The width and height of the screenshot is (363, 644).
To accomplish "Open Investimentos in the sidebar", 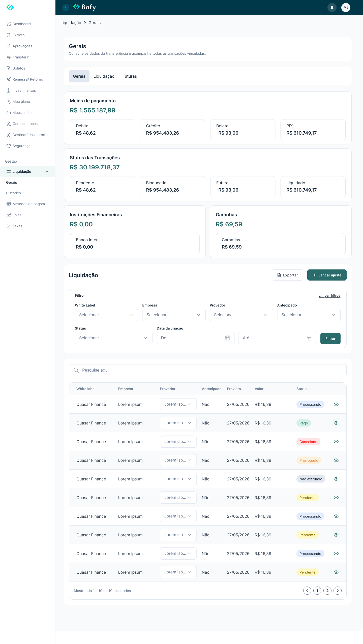I will point(24,90).
